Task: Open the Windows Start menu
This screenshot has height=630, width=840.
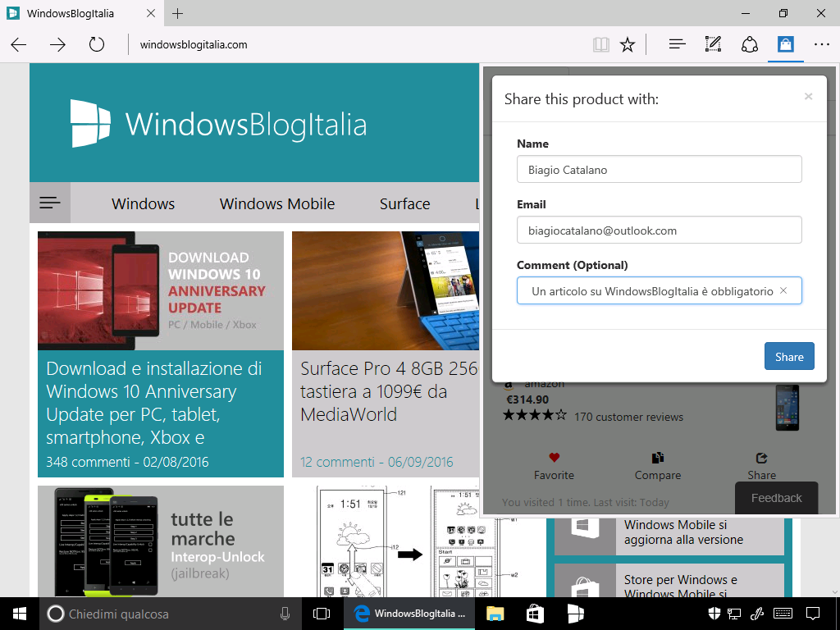Action: 20,614
